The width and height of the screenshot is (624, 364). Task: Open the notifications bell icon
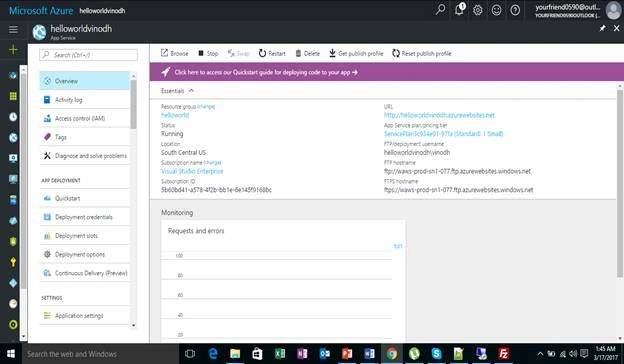(459, 10)
